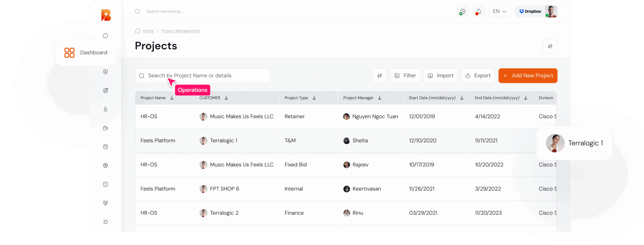Click the settings sliders icon beside Projects title
Screen dimensions: 644x245
point(550,46)
